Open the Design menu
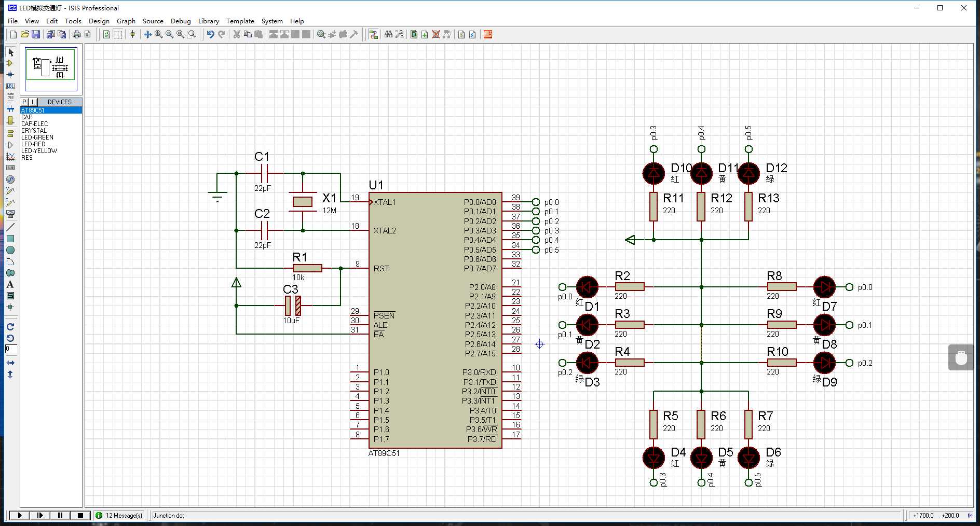The width and height of the screenshot is (980, 526). 99,21
